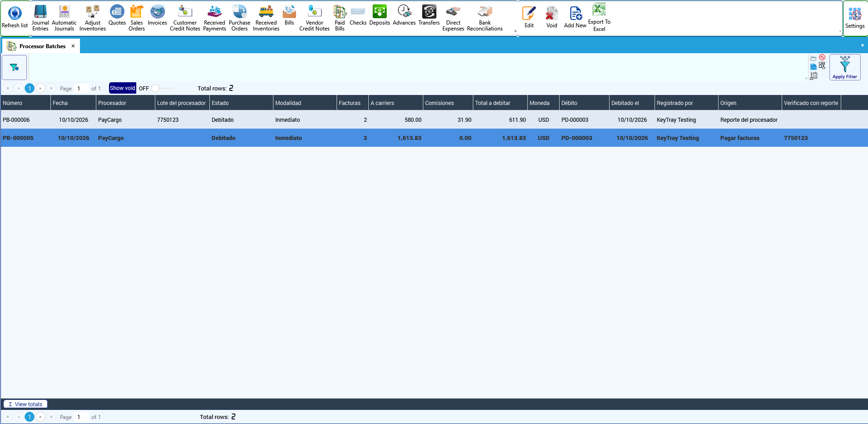Open the filter panel funnel button
Image resolution: width=868 pixels, height=424 pixels.
[15, 67]
